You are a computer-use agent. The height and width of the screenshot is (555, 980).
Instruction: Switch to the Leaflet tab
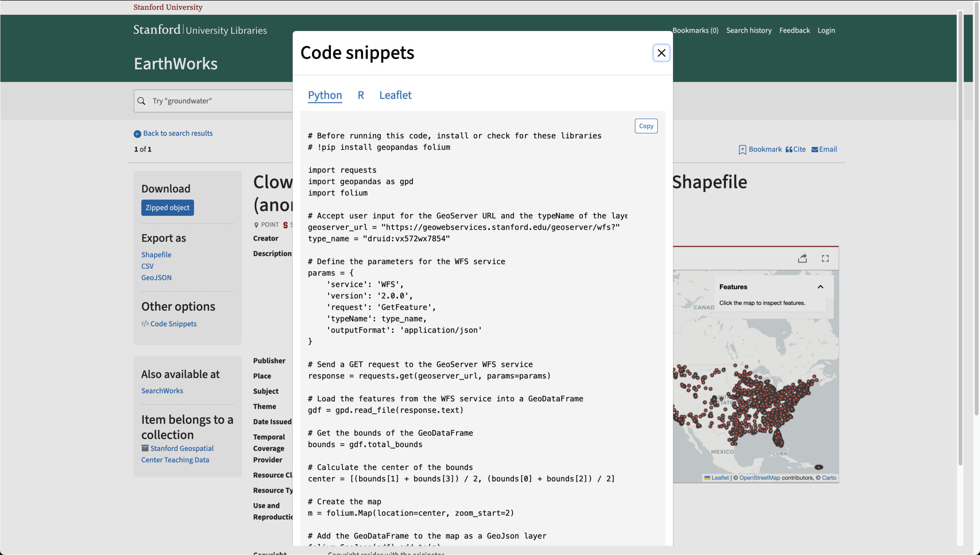pos(395,95)
